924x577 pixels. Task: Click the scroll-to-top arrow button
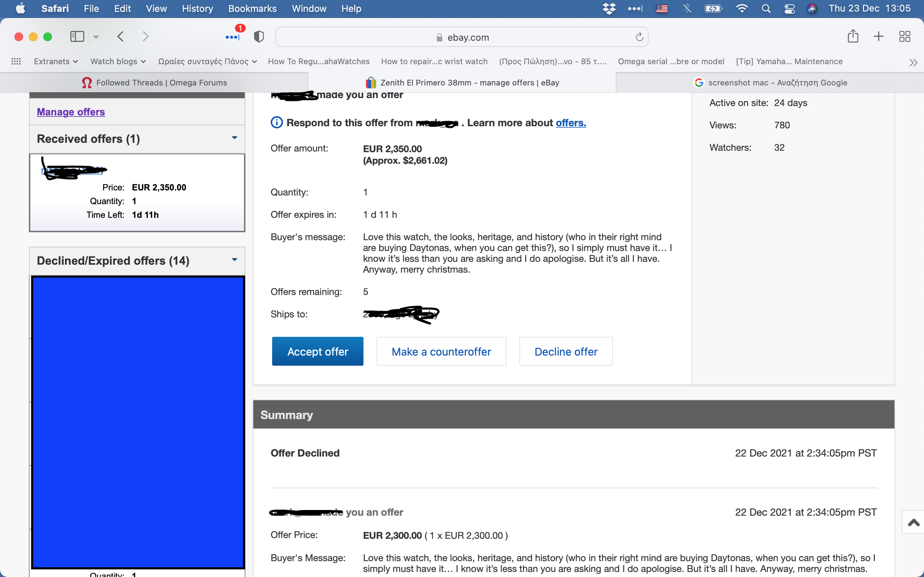(913, 522)
